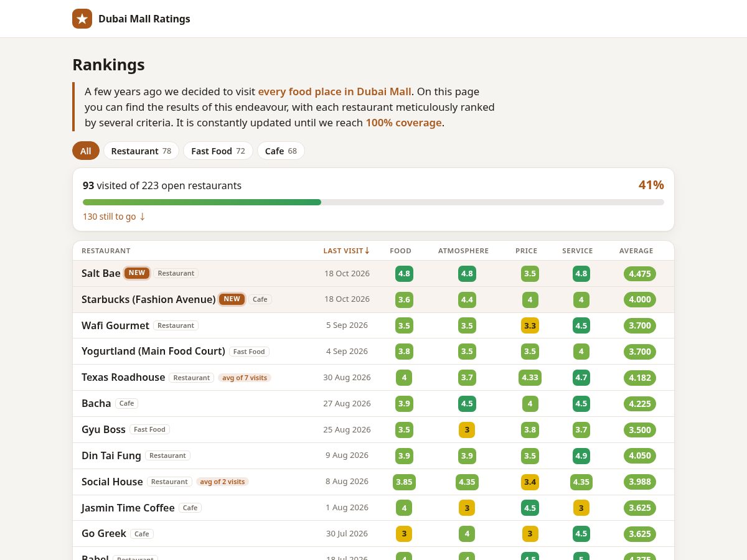Open the Jasmin Time Coffee entry

[128, 508]
